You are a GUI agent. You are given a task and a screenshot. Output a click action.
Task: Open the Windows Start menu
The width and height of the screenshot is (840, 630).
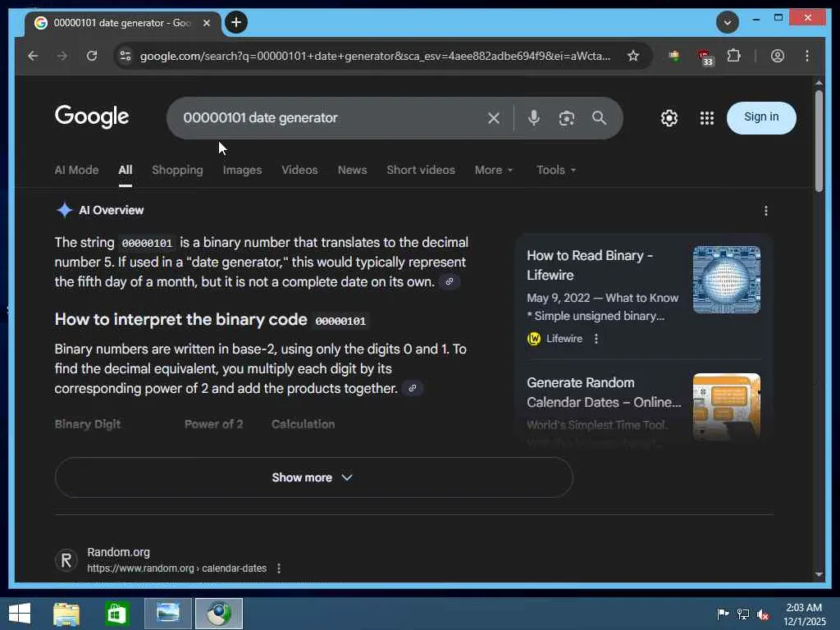tap(20, 614)
